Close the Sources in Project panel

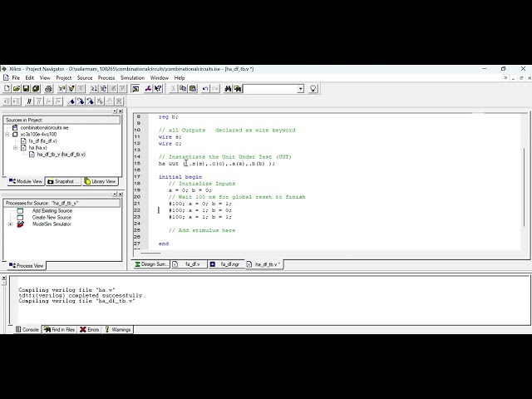tap(121, 111)
